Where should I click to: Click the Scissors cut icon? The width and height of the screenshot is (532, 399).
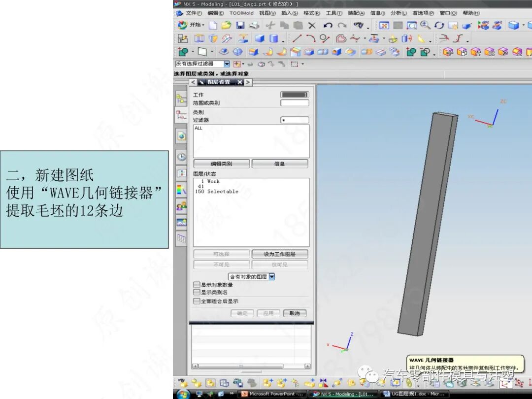coord(270,25)
